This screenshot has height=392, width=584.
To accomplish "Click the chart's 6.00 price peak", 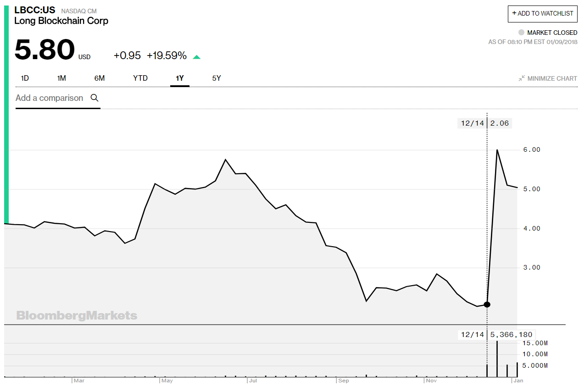I will click(497, 150).
